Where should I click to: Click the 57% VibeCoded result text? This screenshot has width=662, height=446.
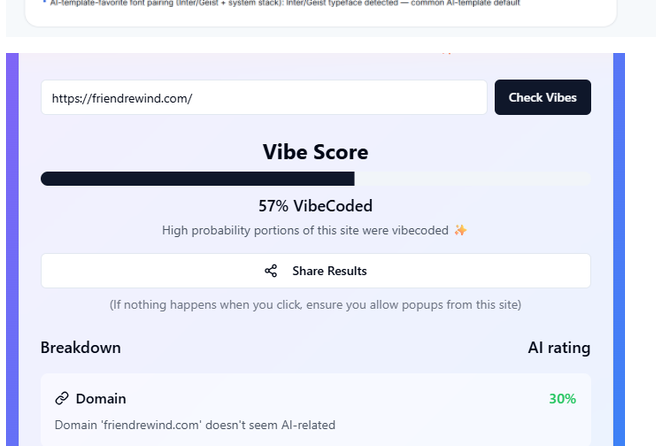pyautogui.click(x=315, y=206)
